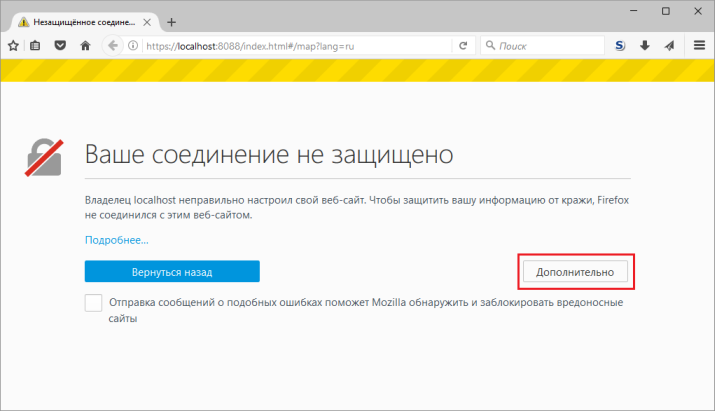The image size is (715, 411).
Task: Select the Незащищённое соединение tab
Action: pos(85,22)
